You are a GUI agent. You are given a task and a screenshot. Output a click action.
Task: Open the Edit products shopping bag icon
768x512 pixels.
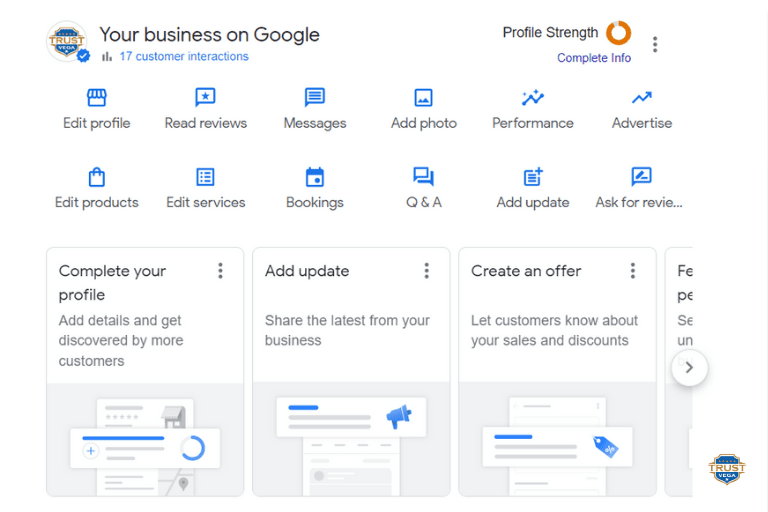[96, 177]
